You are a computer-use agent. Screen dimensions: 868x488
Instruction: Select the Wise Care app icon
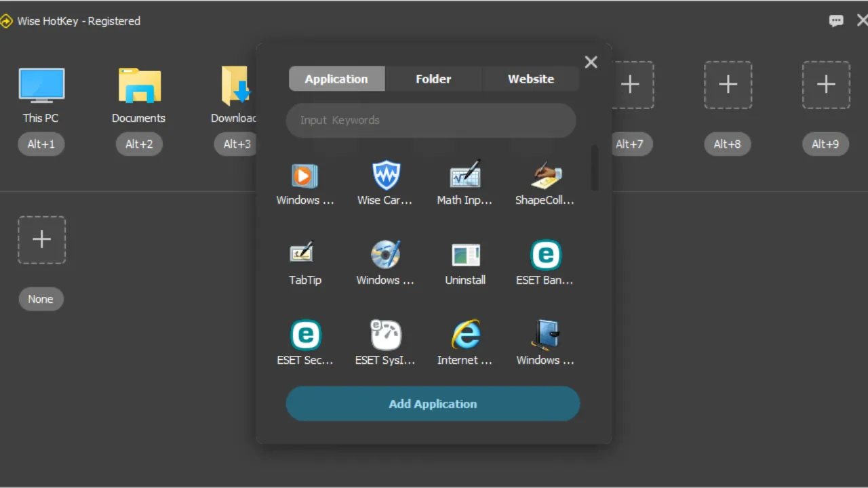tap(386, 176)
